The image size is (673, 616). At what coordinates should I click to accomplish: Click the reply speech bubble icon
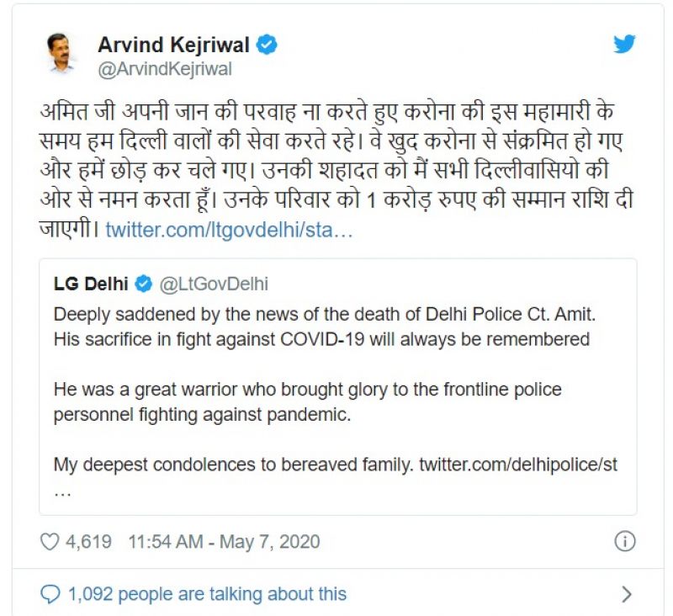coord(50,594)
